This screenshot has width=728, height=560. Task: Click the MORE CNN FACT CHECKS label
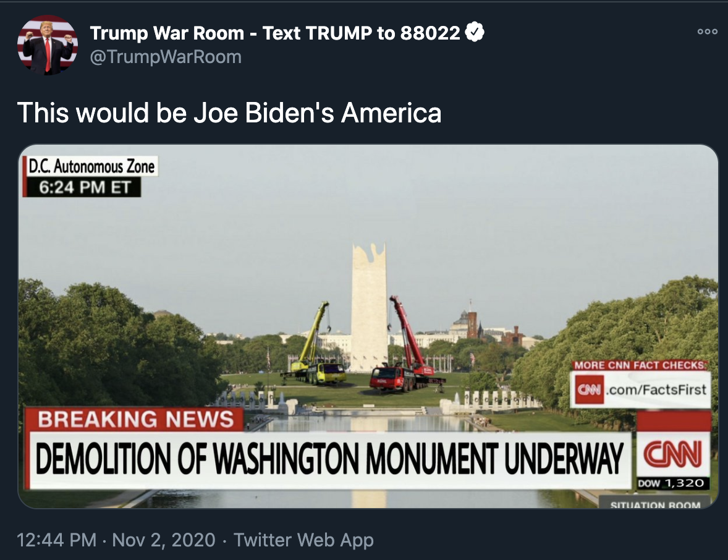click(640, 365)
